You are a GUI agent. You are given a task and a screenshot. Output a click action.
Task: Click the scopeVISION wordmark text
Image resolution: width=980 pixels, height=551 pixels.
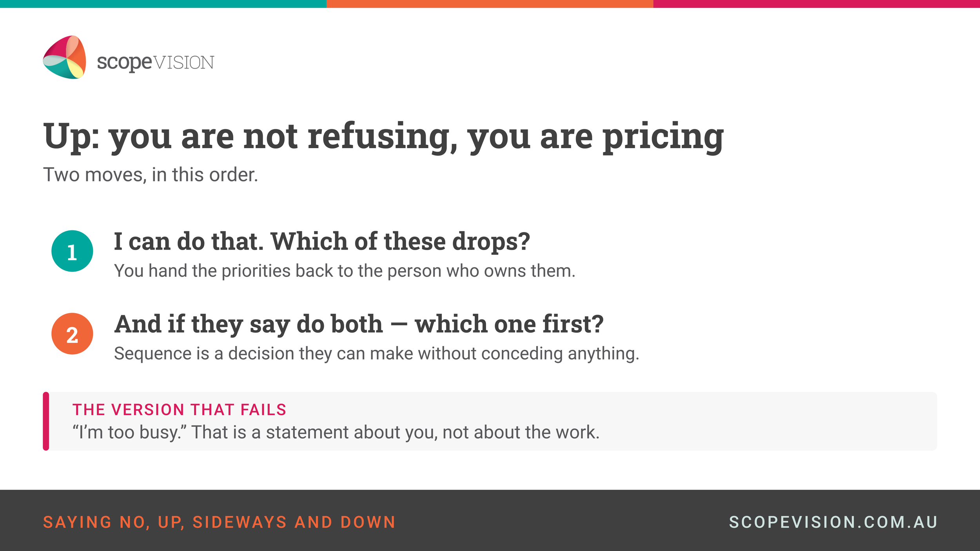(x=156, y=62)
